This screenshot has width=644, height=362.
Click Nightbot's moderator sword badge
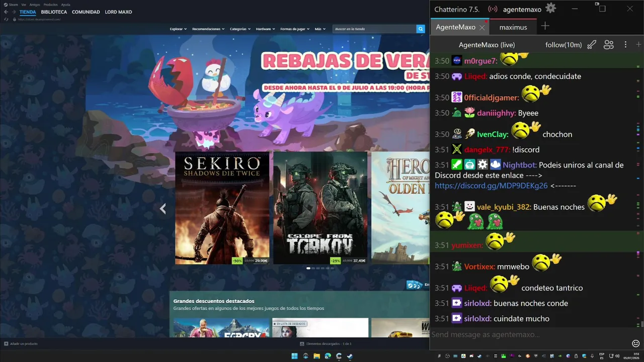[x=456, y=164]
